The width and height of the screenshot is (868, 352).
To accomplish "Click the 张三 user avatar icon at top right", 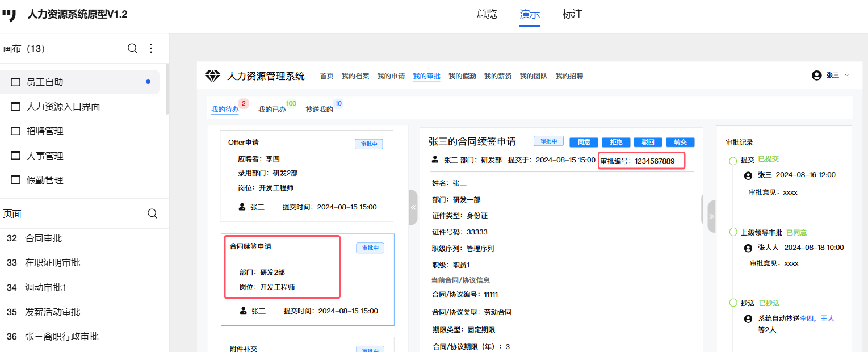I will click(x=817, y=75).
